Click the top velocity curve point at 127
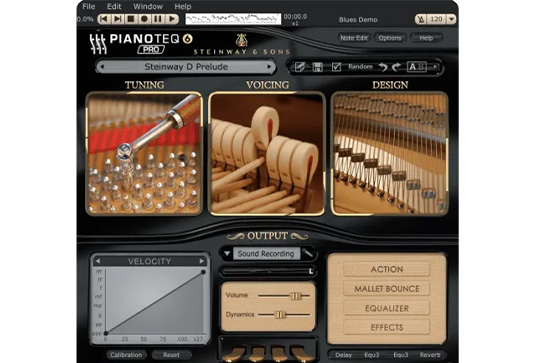The height and width of the screenshot is (363, 535). click(203, 272)
